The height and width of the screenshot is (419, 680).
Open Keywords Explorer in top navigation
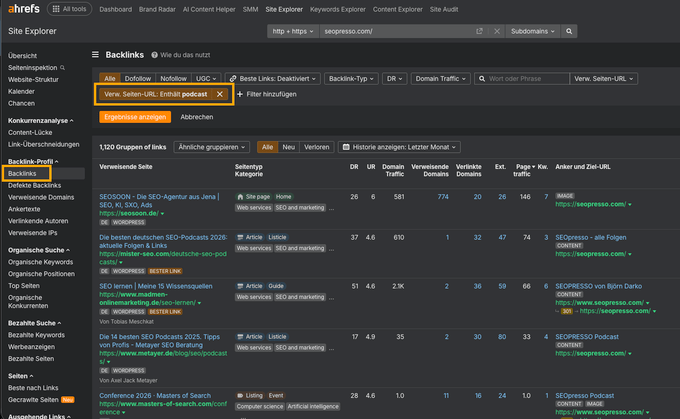click(337, 9)
